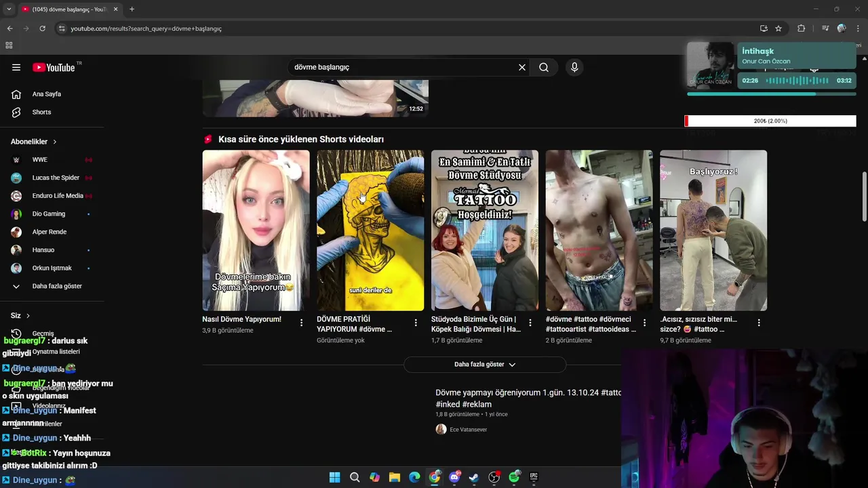Open the Chrome profile avatar
Viewport: 868px width, 488px height.
coord(842,28)
